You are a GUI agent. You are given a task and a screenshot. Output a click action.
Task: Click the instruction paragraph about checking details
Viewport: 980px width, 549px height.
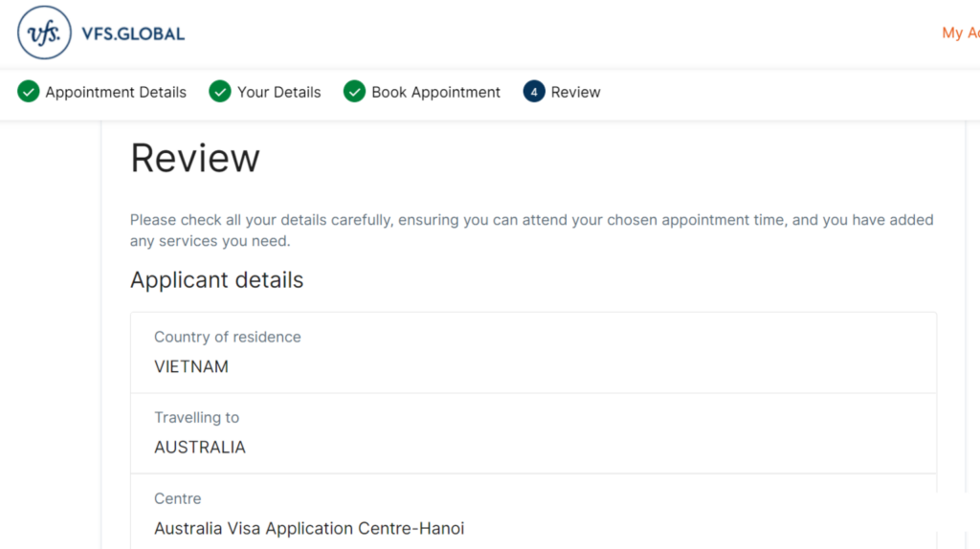(x=532, y=231)
